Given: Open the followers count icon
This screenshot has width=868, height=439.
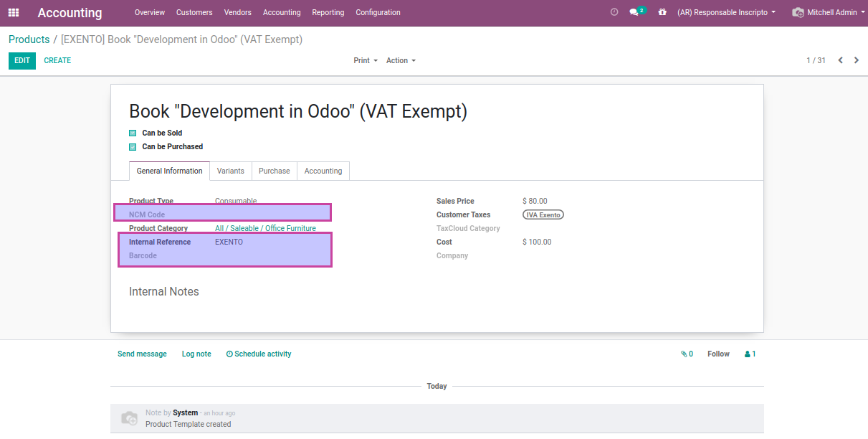Looking at the screenshot, I should pyautogui.click(x=750, y=354).
